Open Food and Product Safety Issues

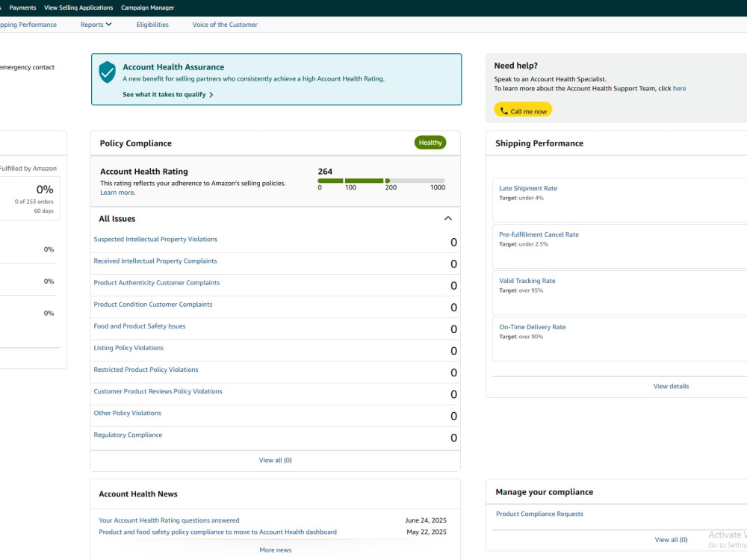coord(140,326)
